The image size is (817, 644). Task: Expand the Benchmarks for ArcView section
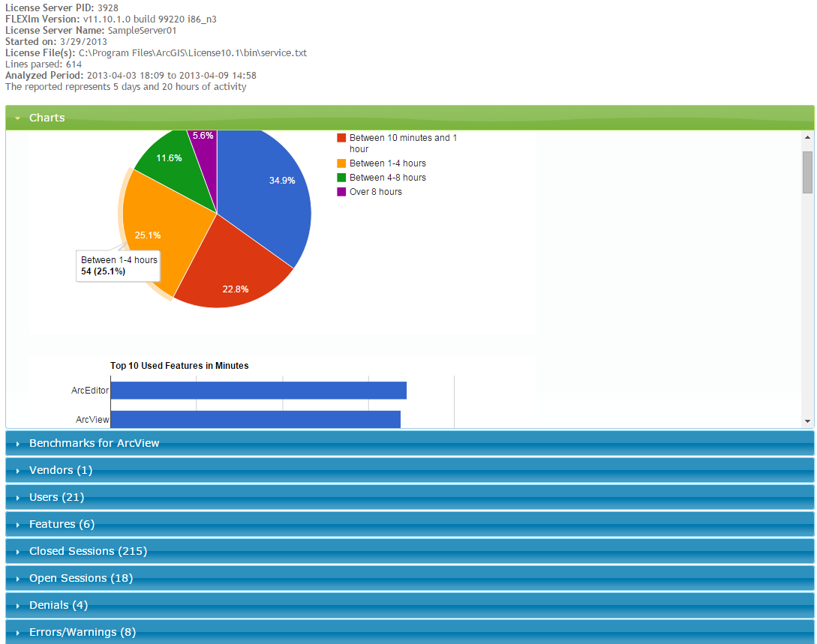point(94,443)
